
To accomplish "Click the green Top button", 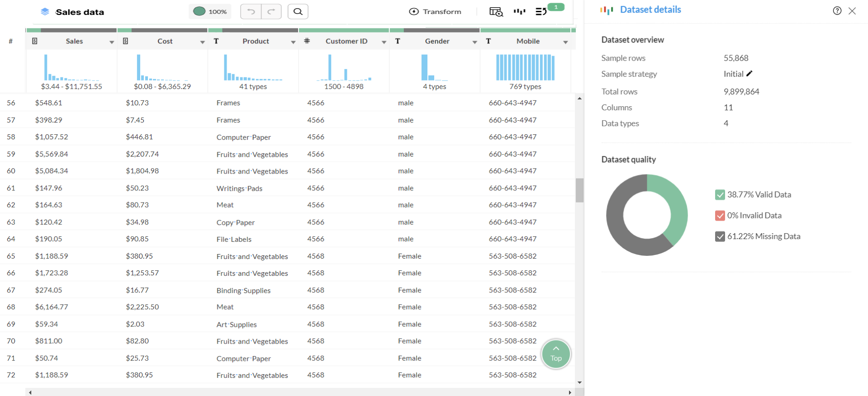I will tap(556, 354).
